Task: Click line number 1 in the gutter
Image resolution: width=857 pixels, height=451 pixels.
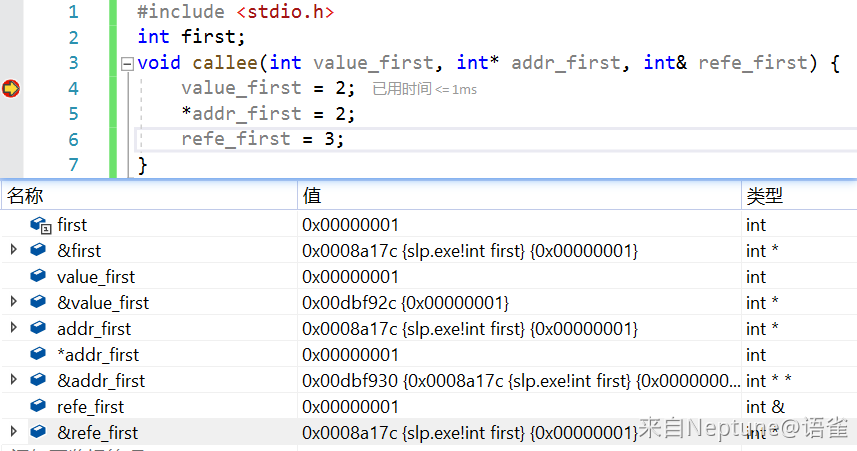Action: click(x=73, y=11)
